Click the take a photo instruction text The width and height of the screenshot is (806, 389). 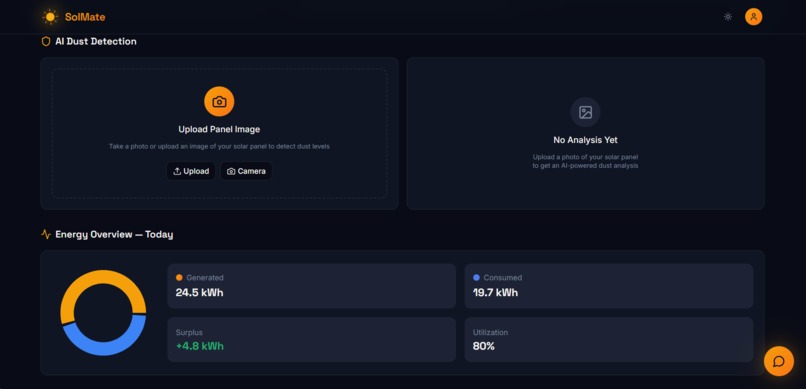pos(219,146)
